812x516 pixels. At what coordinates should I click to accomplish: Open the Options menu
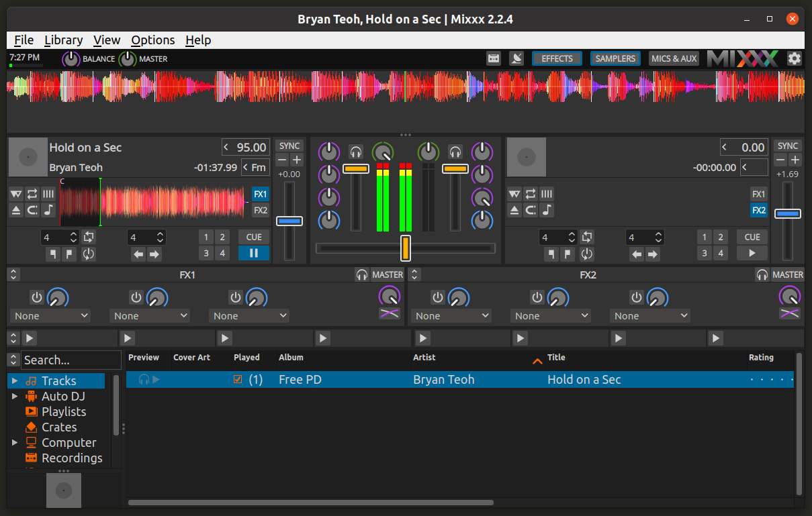tap(152, 40)
